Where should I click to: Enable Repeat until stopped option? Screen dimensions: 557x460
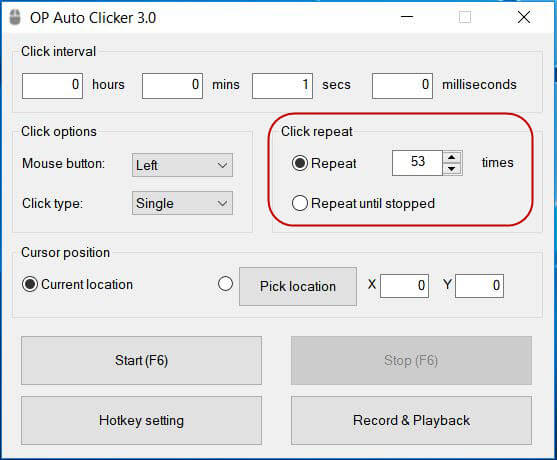click(300, 203)
